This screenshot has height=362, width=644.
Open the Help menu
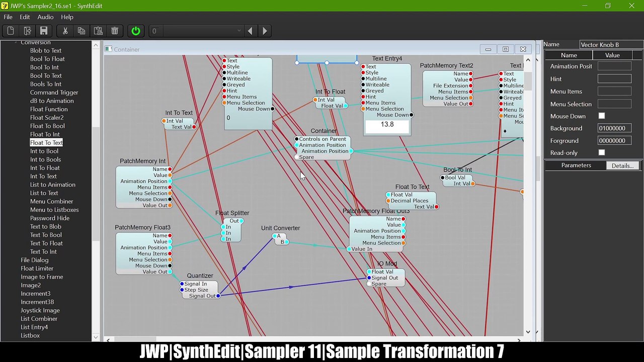pos(67,17)
